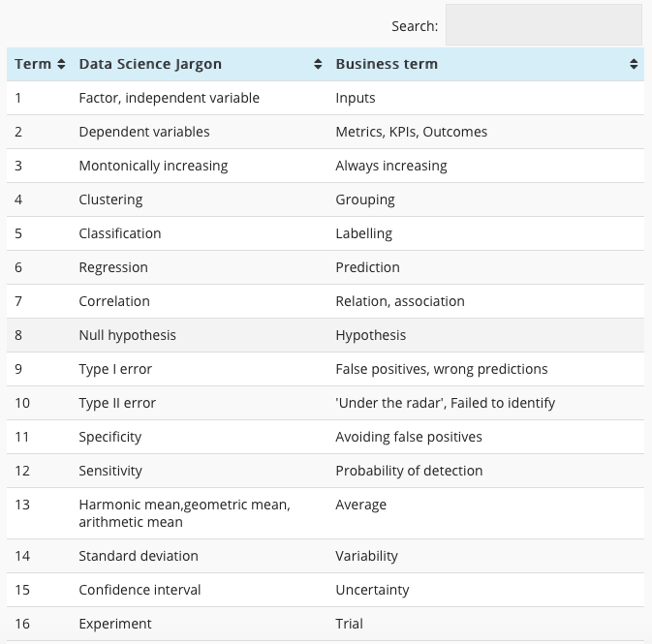The height and width of the screenshot is (644, 652).
Task: Click the Clustering cell
Action: pyautogui.click(x=110, y=199)
